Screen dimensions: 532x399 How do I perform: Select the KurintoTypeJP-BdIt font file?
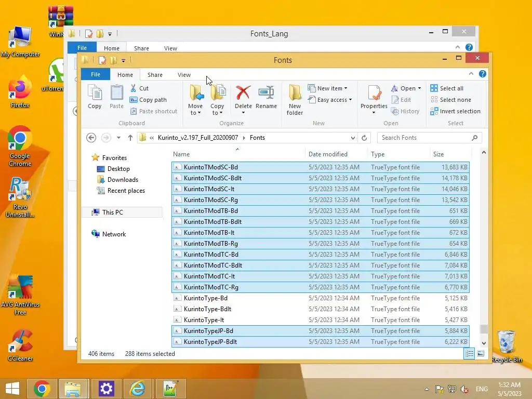coord(320,342)
